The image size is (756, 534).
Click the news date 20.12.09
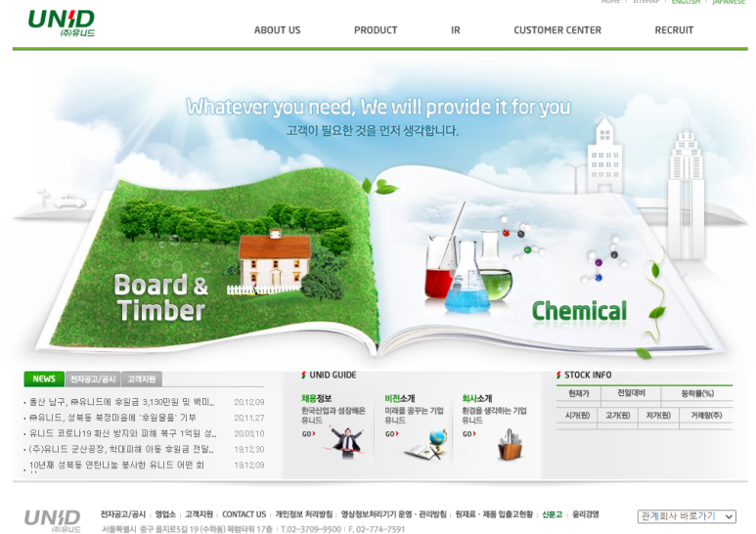(x=249, y=402)
